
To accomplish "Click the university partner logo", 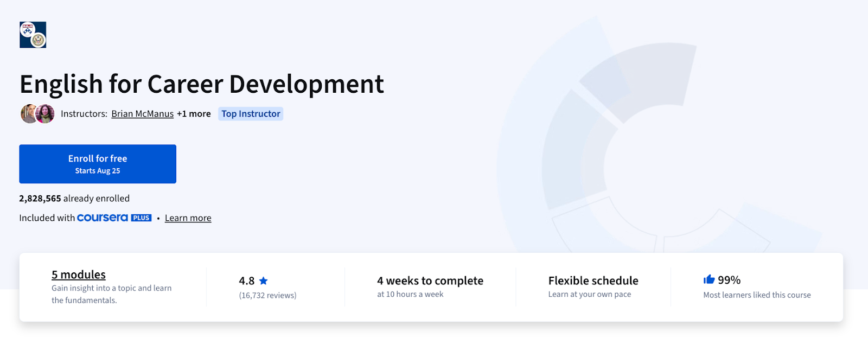I will [x=33, y=35].
